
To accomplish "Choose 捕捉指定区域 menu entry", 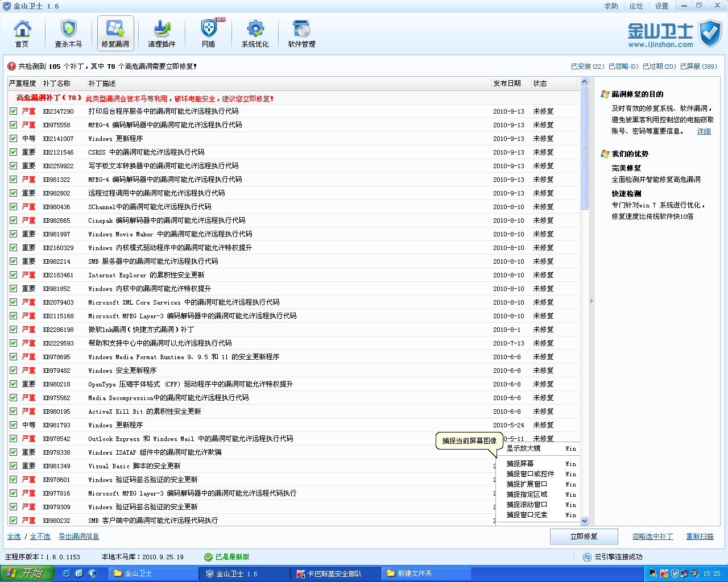I will pos(537,494).
